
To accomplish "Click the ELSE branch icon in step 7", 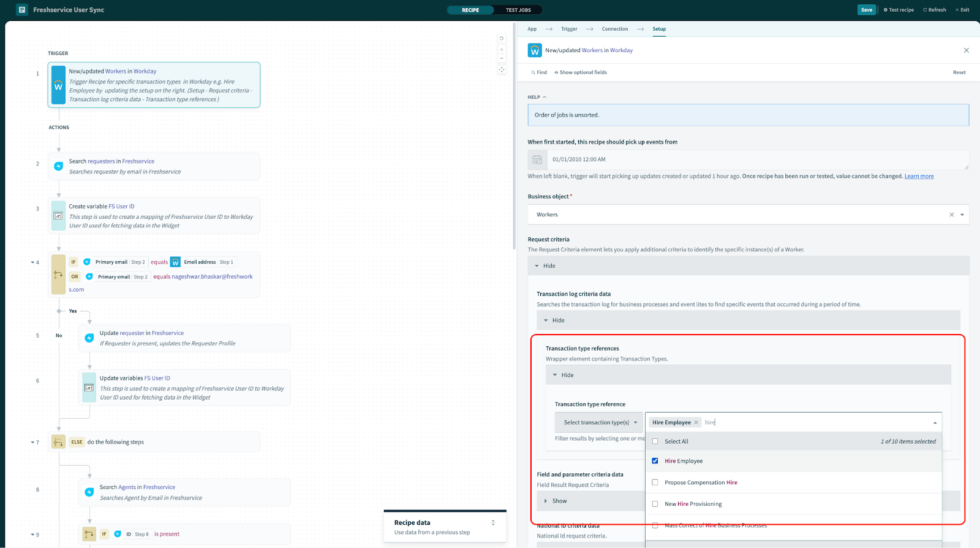I will point(58,441).
